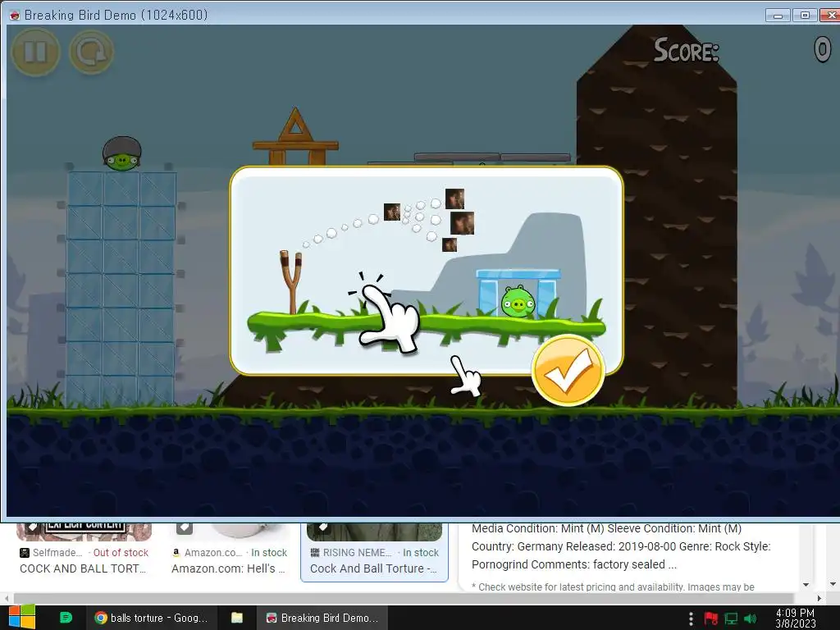Open the 'Amazon.co...' seller link
This screenshot has width=840, height=630.
point(213,552)
